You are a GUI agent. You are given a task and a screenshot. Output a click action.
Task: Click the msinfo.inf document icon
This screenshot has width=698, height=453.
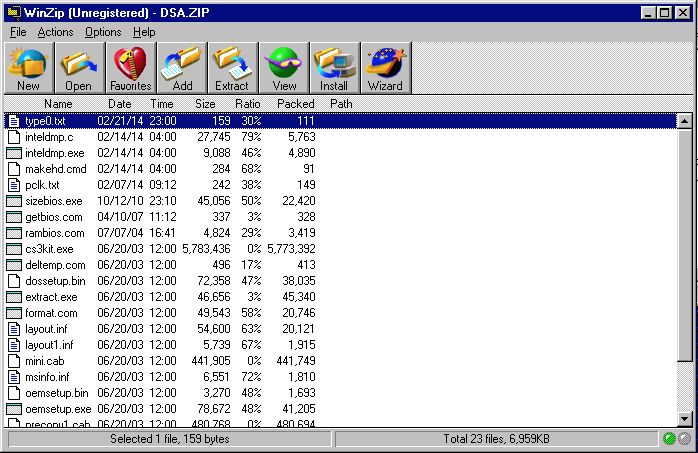tap(14, 377)
